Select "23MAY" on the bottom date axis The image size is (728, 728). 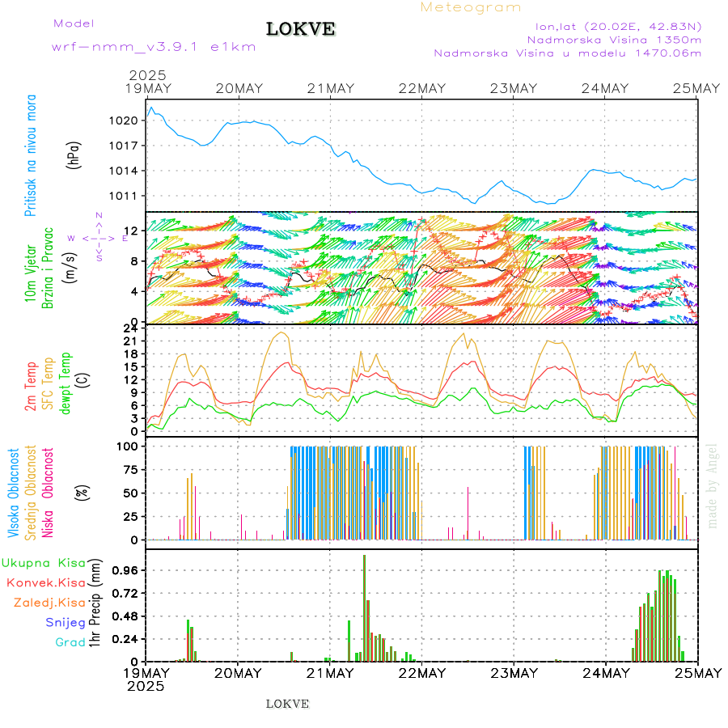(514, 673)
